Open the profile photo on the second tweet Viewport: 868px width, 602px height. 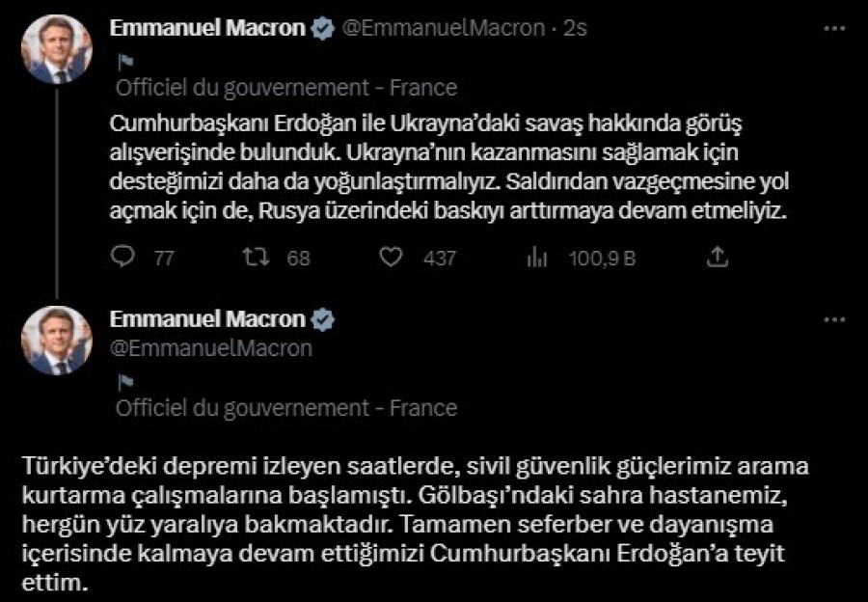[56, 341]
